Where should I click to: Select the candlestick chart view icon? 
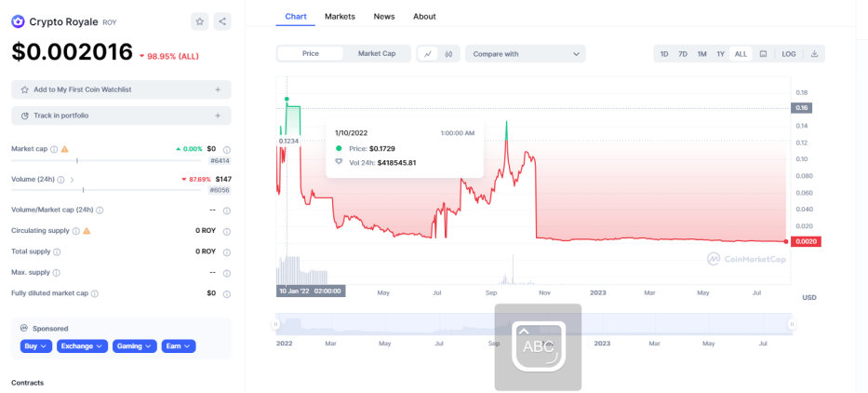pos(448,54)
